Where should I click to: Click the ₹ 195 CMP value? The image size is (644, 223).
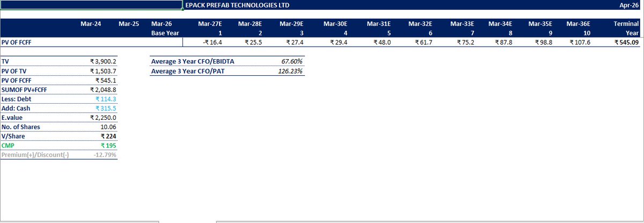[108, 145]
